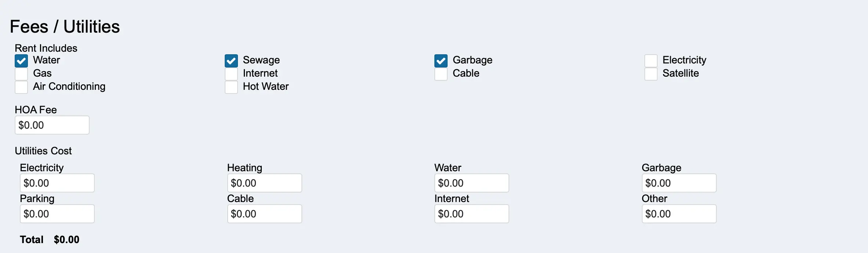Focus the Parking cost input field
This screenshot has height=253, width=868.
tap(57, 214)
